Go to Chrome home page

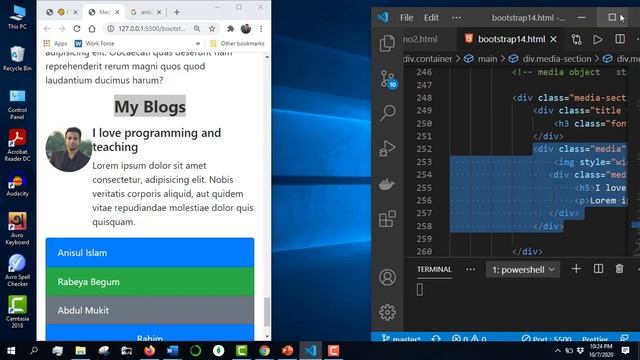pos(92,29)
